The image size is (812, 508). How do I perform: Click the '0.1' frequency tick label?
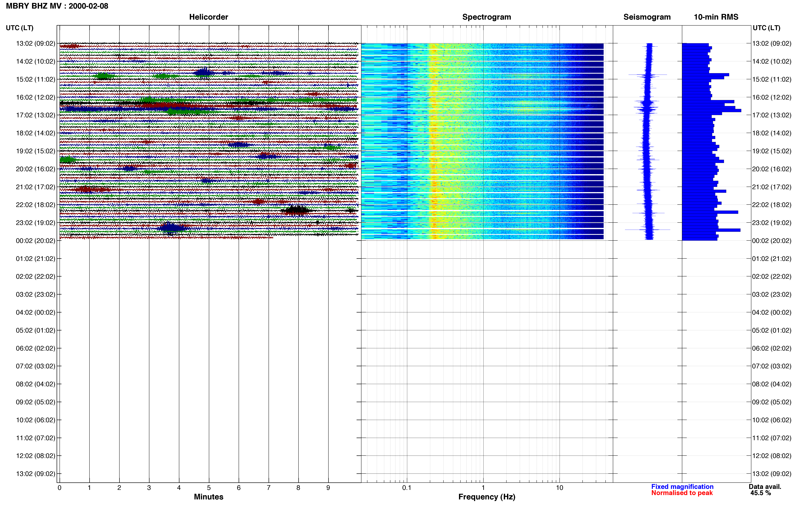pos(407,487)
